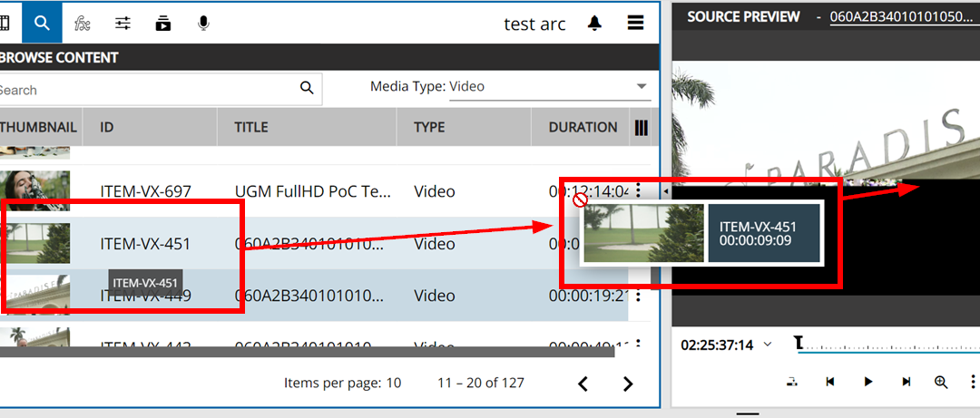Open the fx effects panel
Screen dimensions: 980x418
coord(83,23)
